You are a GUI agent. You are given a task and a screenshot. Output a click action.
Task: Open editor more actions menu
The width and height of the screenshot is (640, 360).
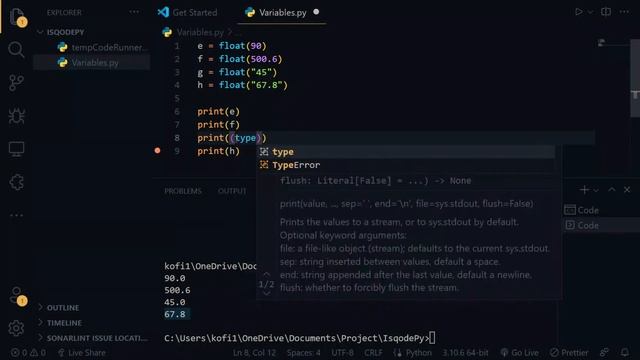pyautogui.click(x=624, y=12)
